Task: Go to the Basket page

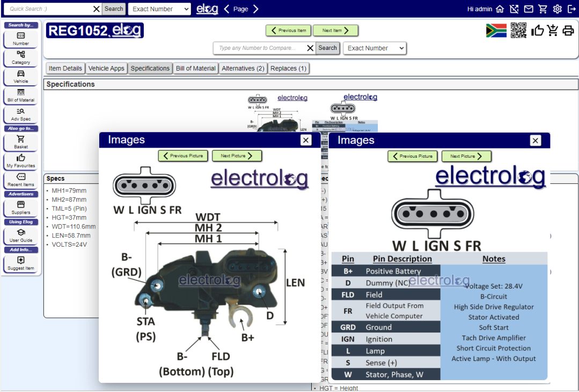Action: click(x=21, y=142)
